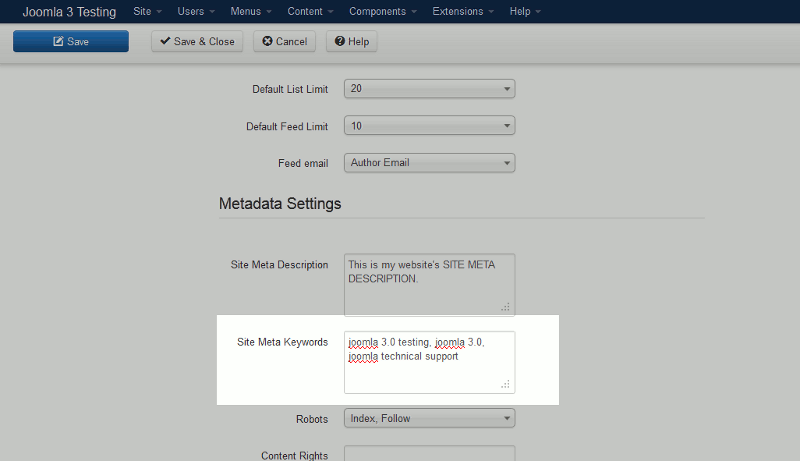Open the Extensions menu
The image size is (800, 461).
tap(463, 11)
